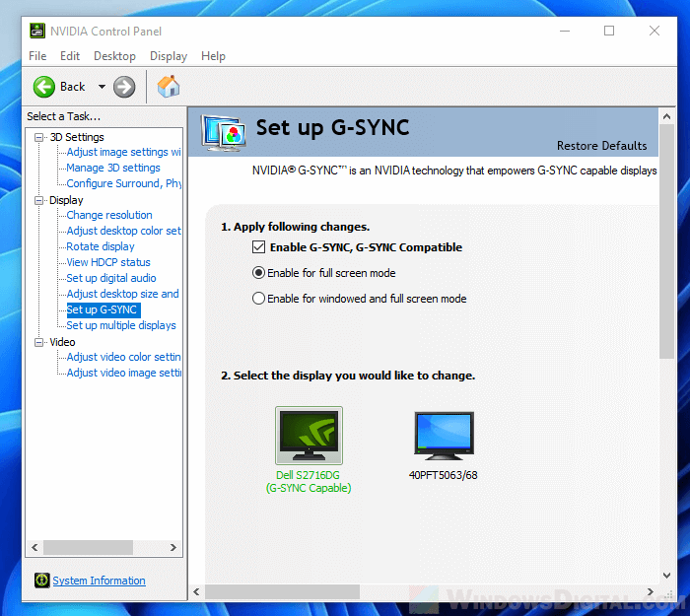Click the green Back arrow icon
Screen dimensions: 690x616
[x=44, y=87]
